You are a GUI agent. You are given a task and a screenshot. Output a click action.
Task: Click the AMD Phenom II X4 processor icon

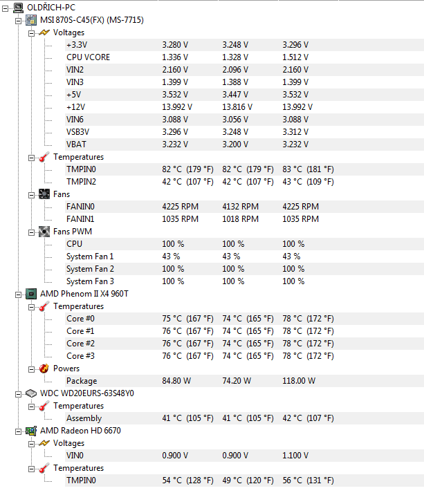pyautogui.click(x=31, y=294)
